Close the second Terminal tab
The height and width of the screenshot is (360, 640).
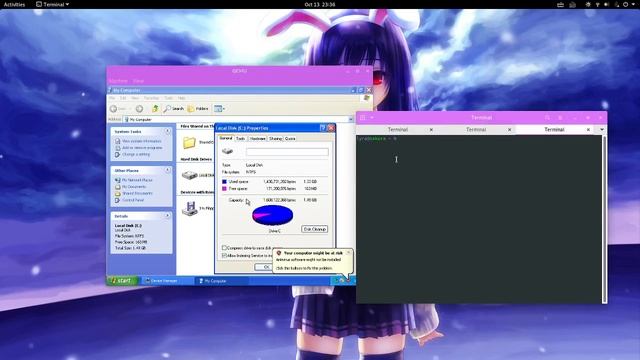(x=509, y=129)
